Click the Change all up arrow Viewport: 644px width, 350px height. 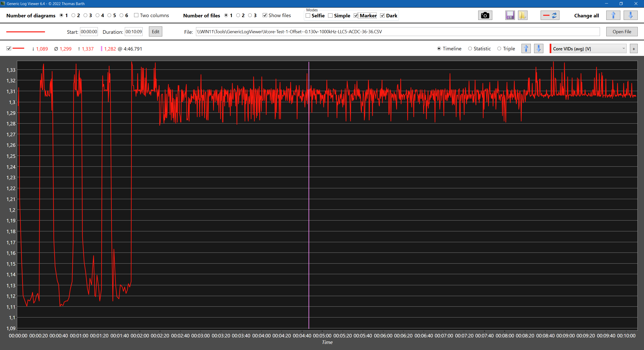613,16
